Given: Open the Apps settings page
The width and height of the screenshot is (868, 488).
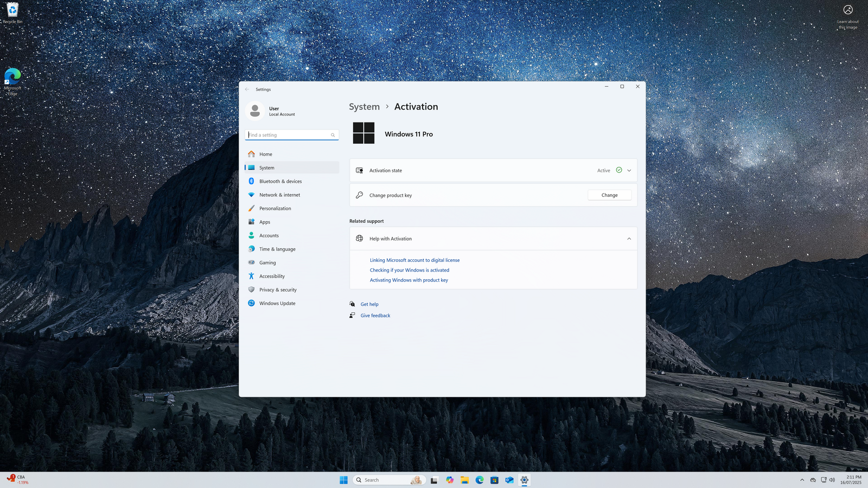Looking at the screenshot, I should (x=292, y=222).
